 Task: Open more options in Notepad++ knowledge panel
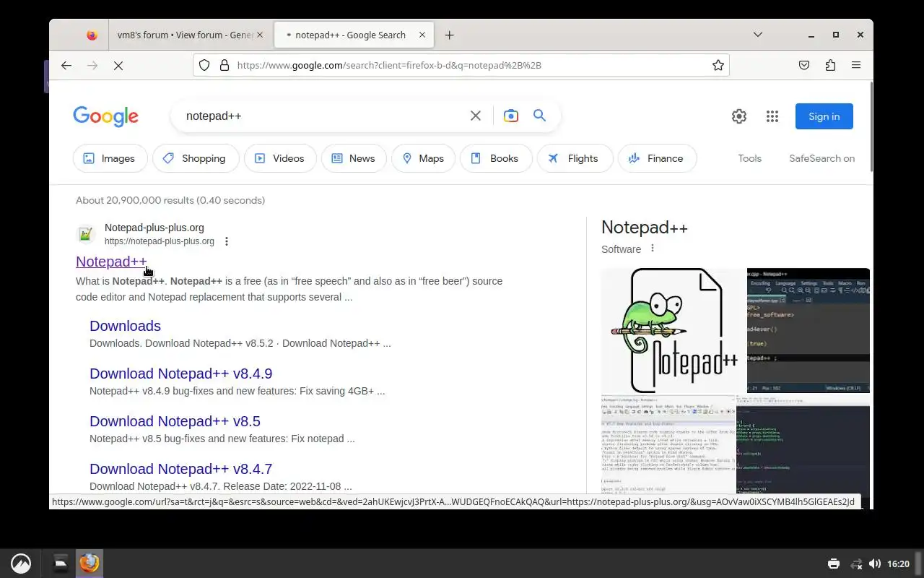pos(653,248)
